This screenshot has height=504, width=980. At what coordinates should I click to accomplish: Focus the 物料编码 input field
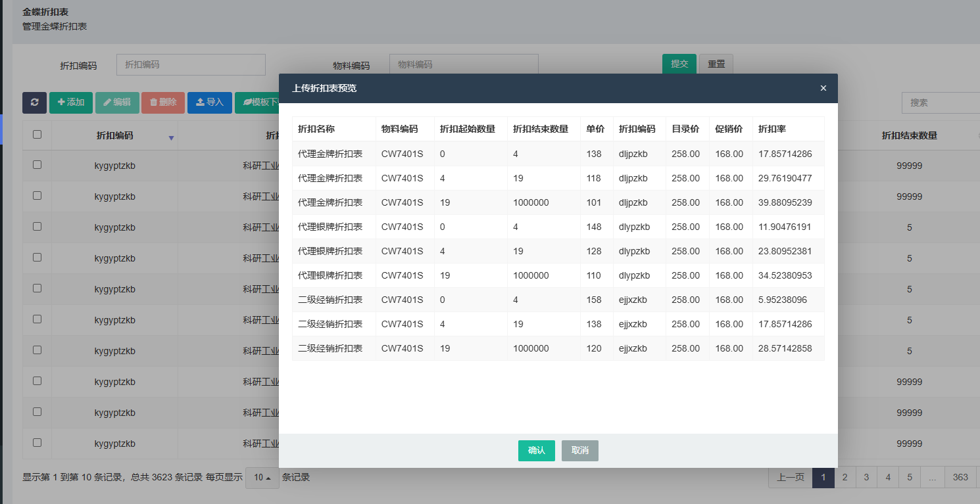tap(464, 64)
